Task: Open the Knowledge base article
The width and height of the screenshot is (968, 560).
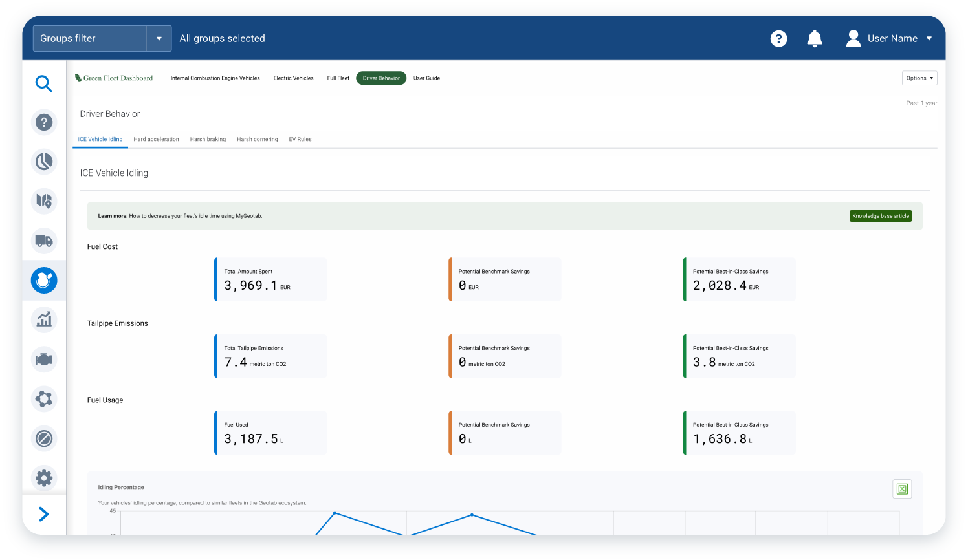Action: [881, 216]
